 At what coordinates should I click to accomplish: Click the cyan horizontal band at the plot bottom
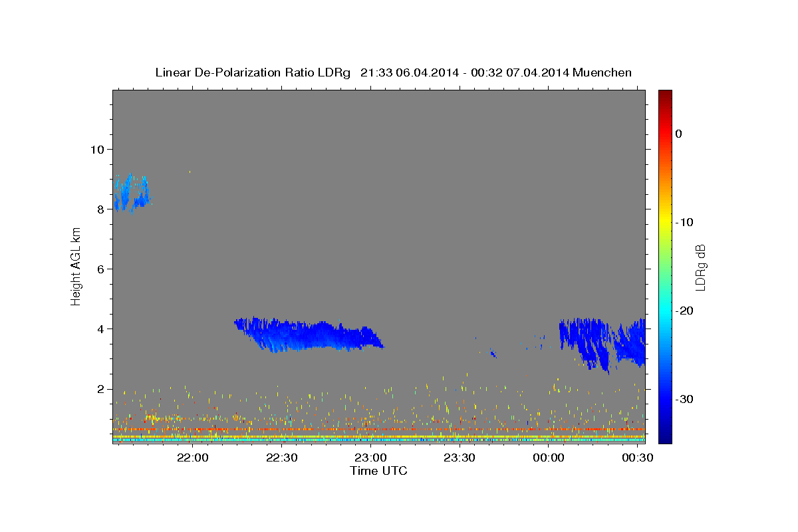coord(378,440)
